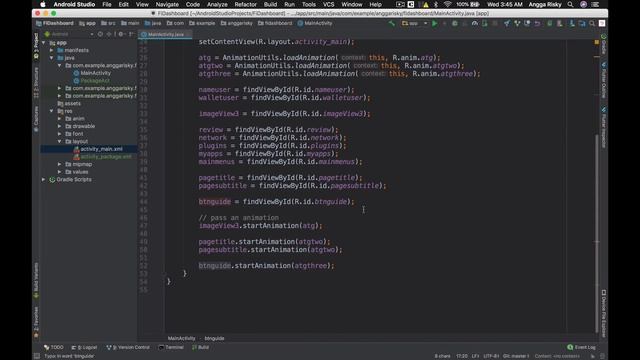Toggle the 1: Project tool window
The image size is (640, 360).
point(36,46)
